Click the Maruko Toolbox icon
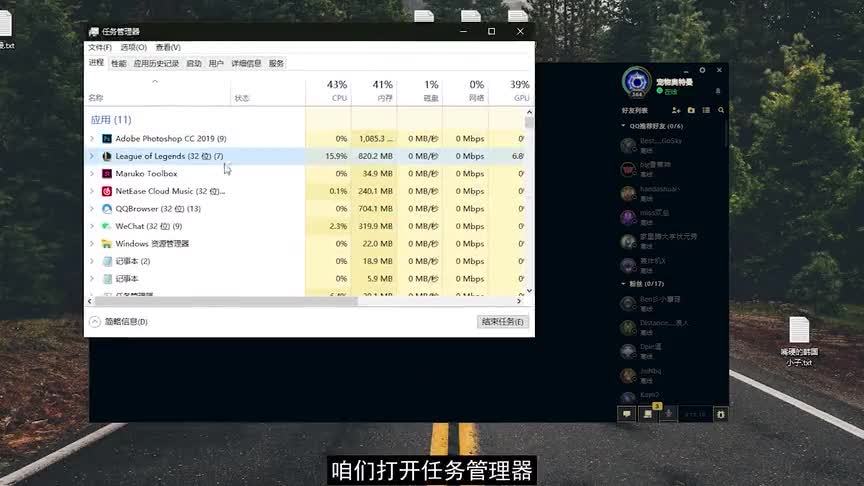This screenshot has height=486, width=864. (107, 174)
